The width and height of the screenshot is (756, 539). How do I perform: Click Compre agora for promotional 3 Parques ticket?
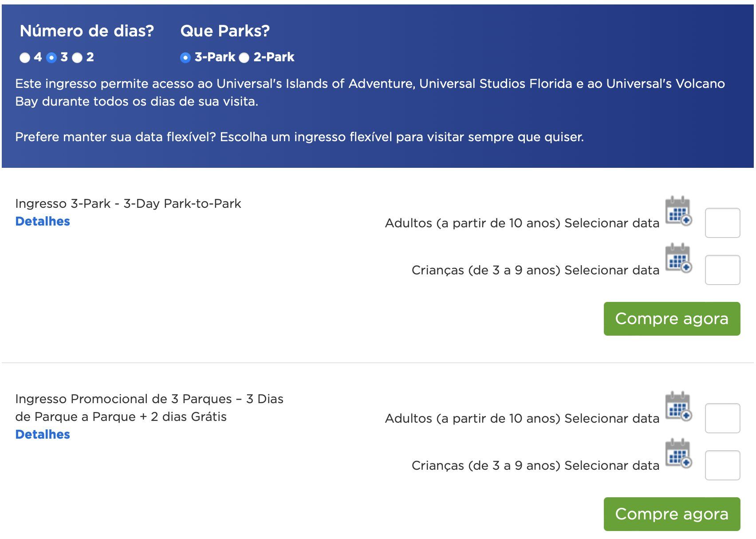click(672, 514)
